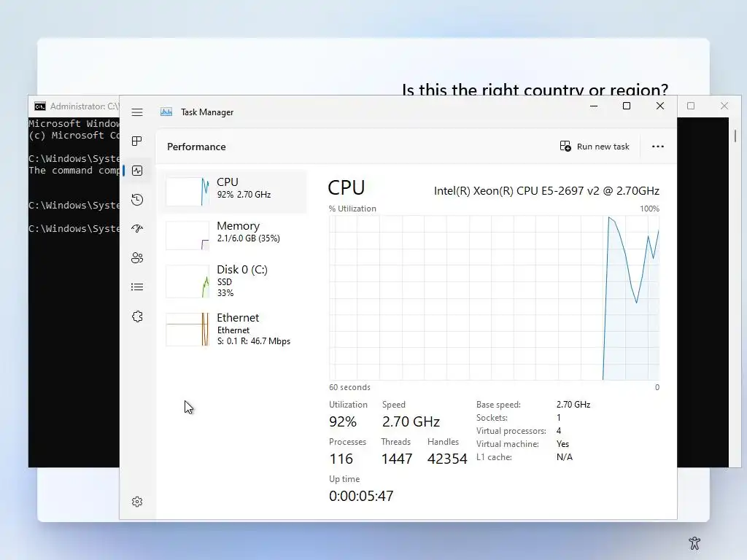
Task: Click the Memory mini graph thumbnail
Action: 187,236
